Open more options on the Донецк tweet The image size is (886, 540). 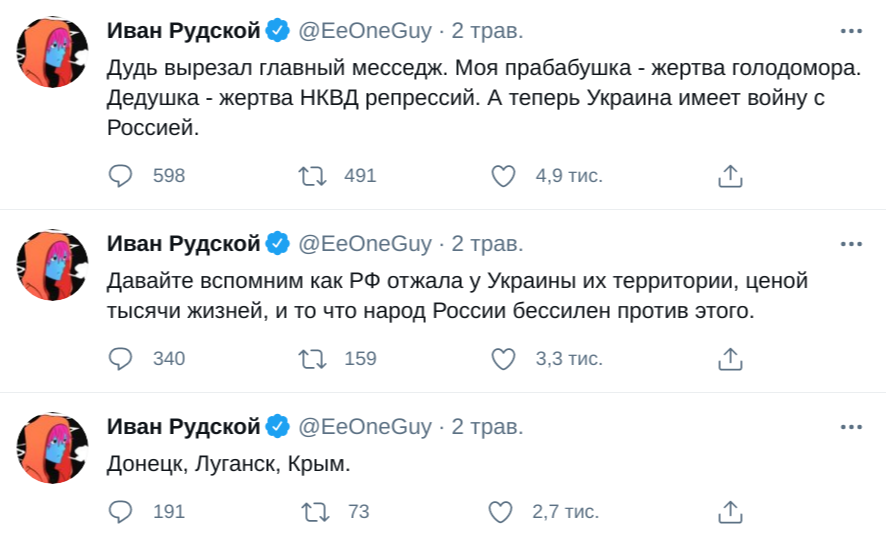click(851, 427)
